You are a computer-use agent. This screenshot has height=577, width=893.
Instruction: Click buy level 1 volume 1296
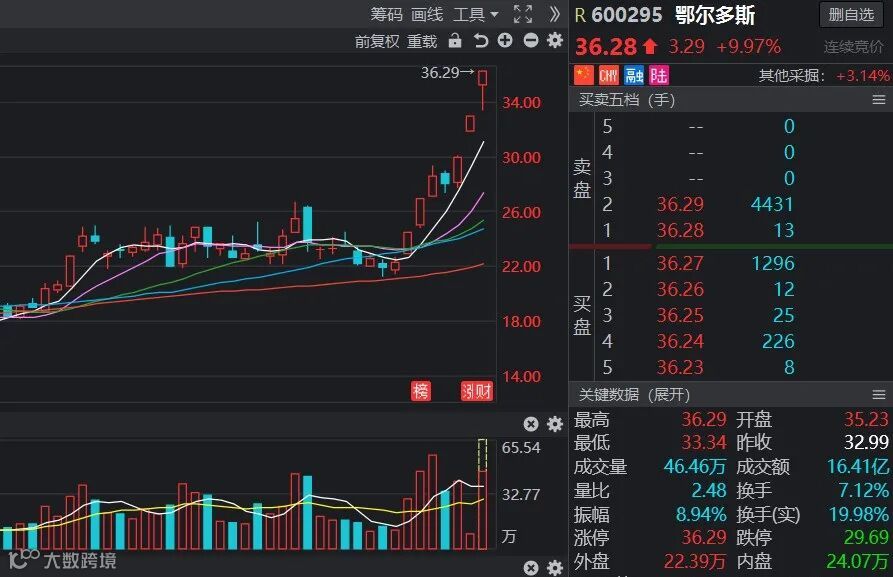pyautogui.click(x=773, y=263)
